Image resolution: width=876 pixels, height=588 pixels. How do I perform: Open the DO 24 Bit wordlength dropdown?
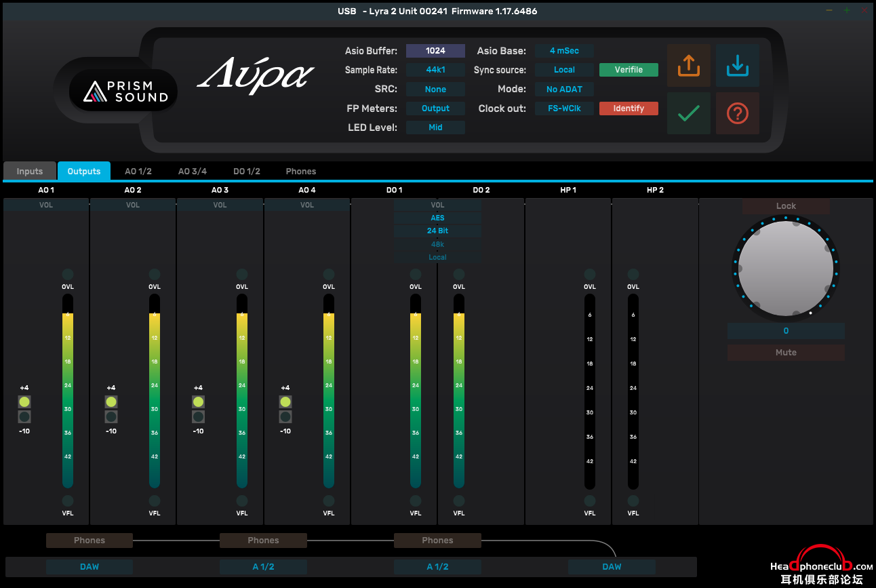pyautogui.click(x=437, y=231)
